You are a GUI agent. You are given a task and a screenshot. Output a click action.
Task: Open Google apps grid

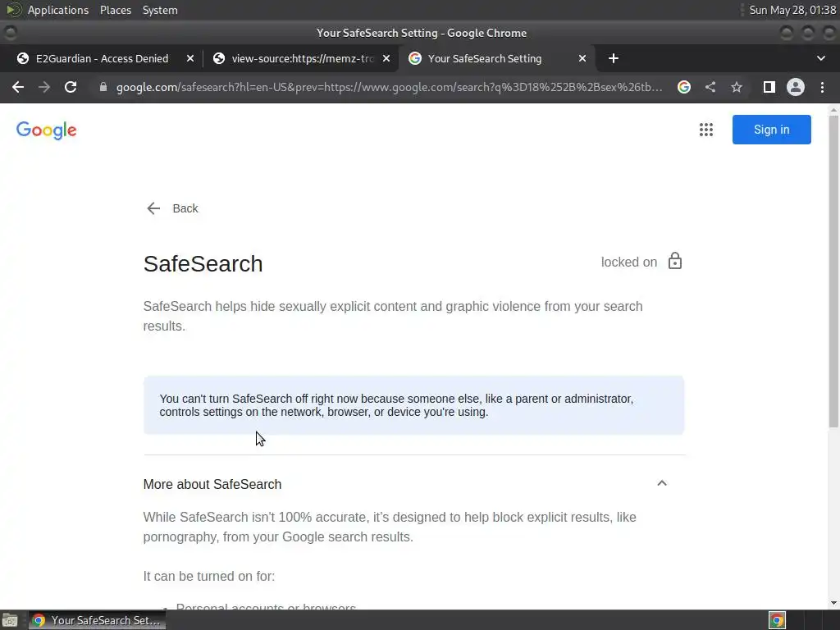706,130
